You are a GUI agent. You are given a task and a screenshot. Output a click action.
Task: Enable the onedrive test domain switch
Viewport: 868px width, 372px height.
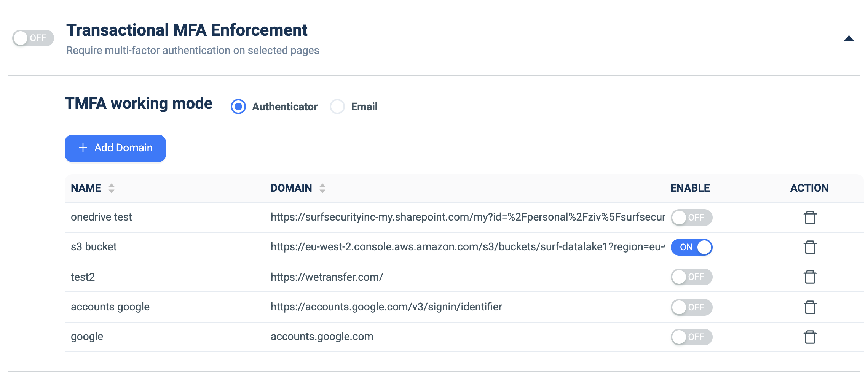point(691,218)
